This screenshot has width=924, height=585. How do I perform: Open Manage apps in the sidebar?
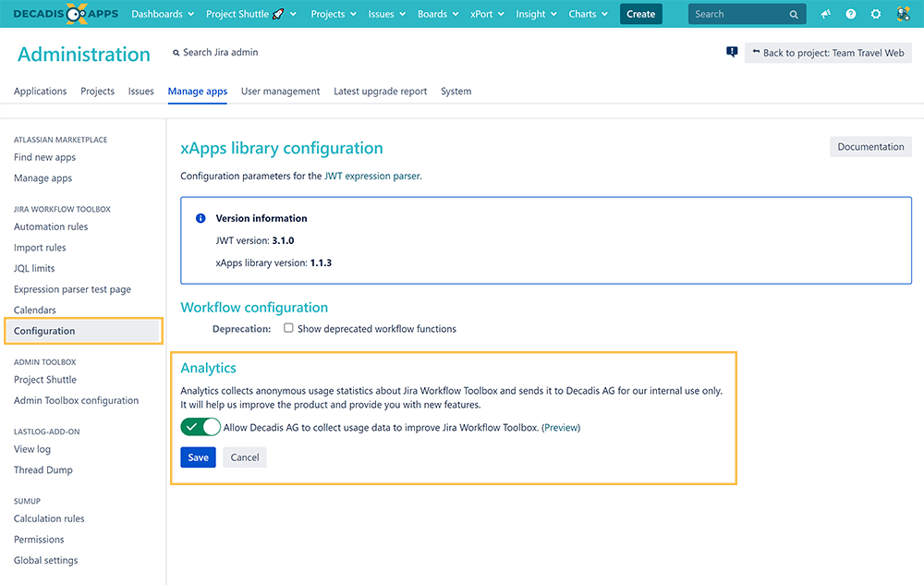pos(43,178)
